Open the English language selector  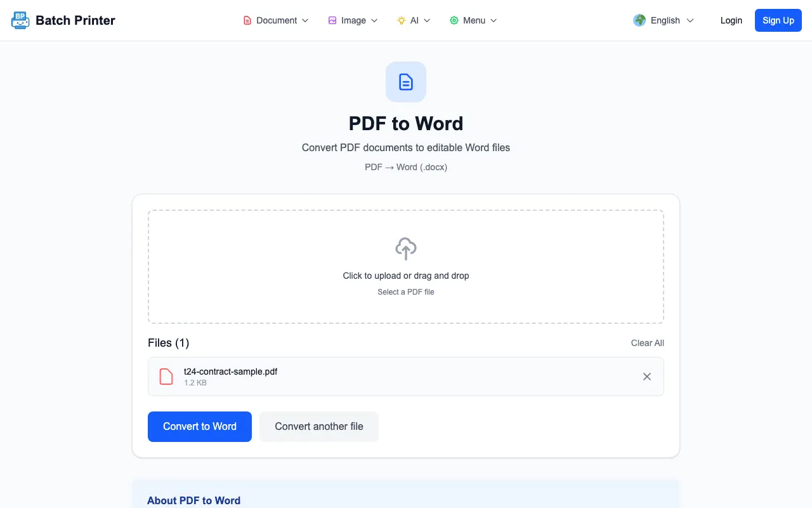pyautogui.click(x=664, y=20)
